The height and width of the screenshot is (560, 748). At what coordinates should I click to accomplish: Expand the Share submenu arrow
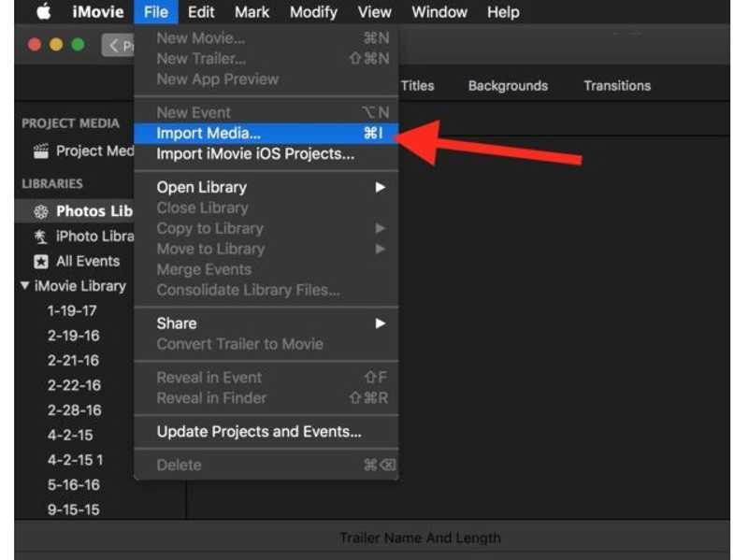[x=381, y=323]
